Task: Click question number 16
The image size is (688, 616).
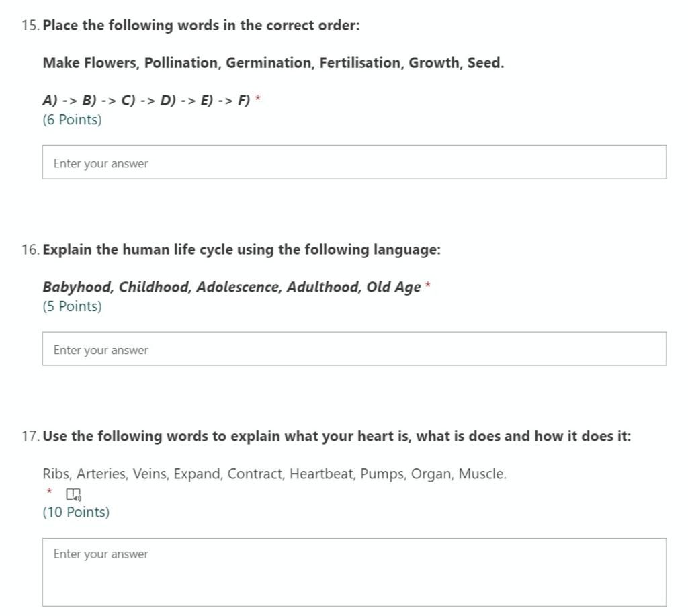Action: point(30,250)
